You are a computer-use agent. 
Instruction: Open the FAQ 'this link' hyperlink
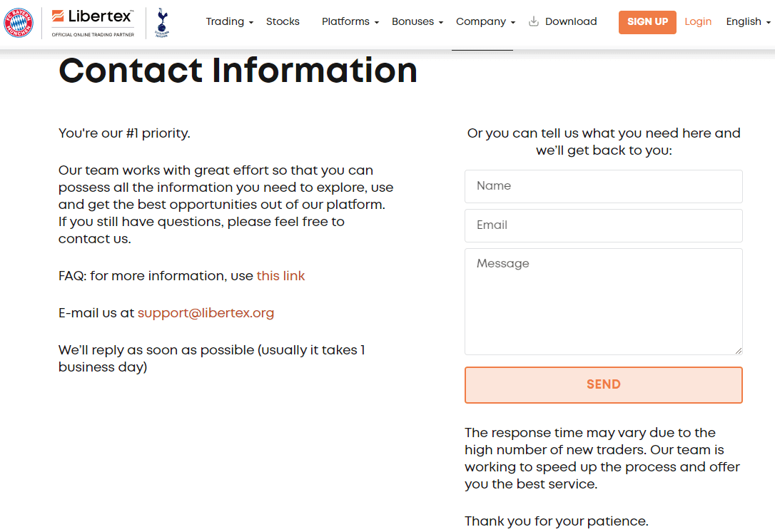280,276
